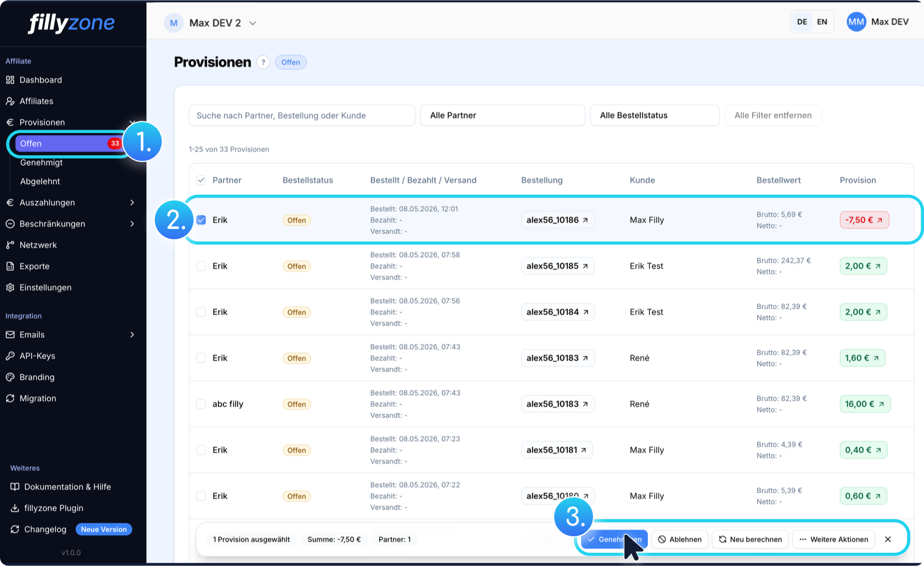Image resolution: width=924 pixels, height=566 pixels.
Task: Open the Max DEV 2 workspace dropdown
Action: [211, 23]
